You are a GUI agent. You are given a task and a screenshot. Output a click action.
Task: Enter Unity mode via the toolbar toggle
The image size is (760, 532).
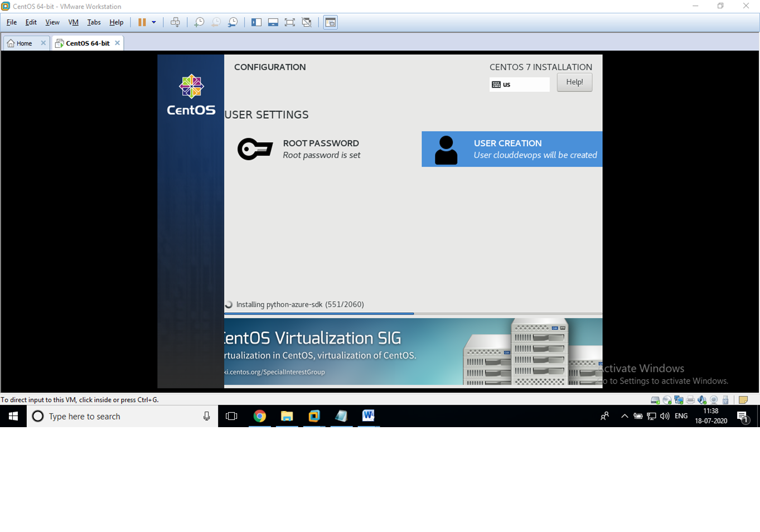tap(305, 22)
